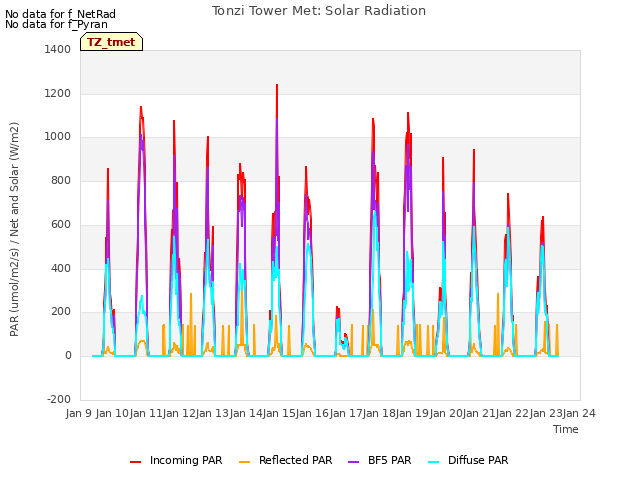Click the Jan 9 x-axis tick label
Image resolution: width=640 pixels, height=480 pixels.
point(79,413)
